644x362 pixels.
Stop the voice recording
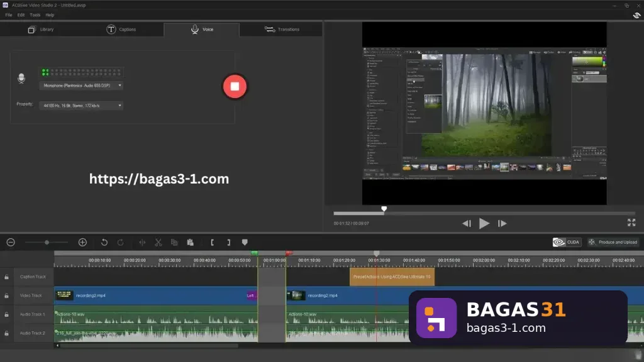pyautogui.click(x=235, y=86)
